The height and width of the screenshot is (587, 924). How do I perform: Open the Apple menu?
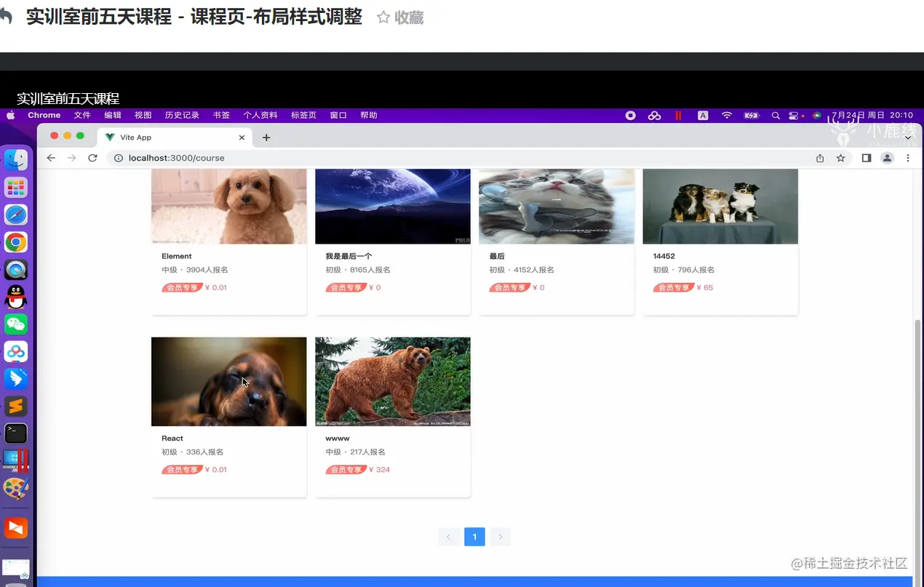11,115
